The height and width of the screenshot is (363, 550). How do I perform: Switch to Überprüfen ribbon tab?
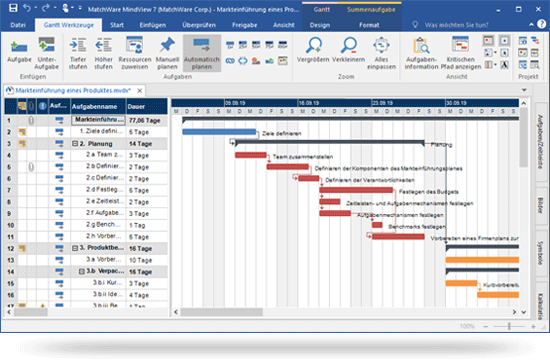(199, 25)
